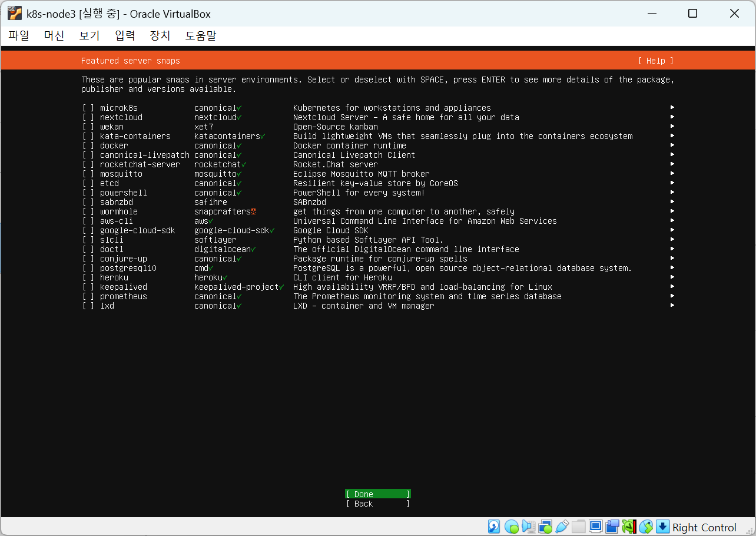Screen dimensions: 756x536
Task: Expand details arrow for Nextcloud Server row
Action: 672,117
